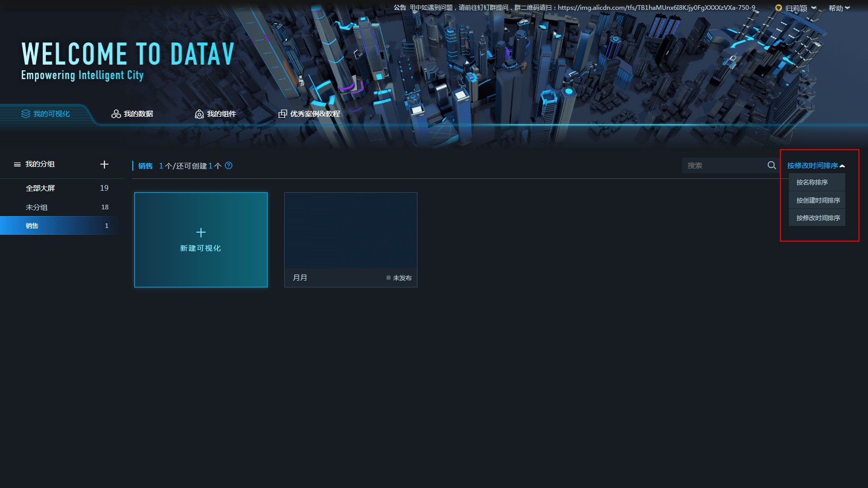Image resolution: width=868 pixels, height=488 pixels.
Task: Select the 全部大屏 group
Action: 62,188
